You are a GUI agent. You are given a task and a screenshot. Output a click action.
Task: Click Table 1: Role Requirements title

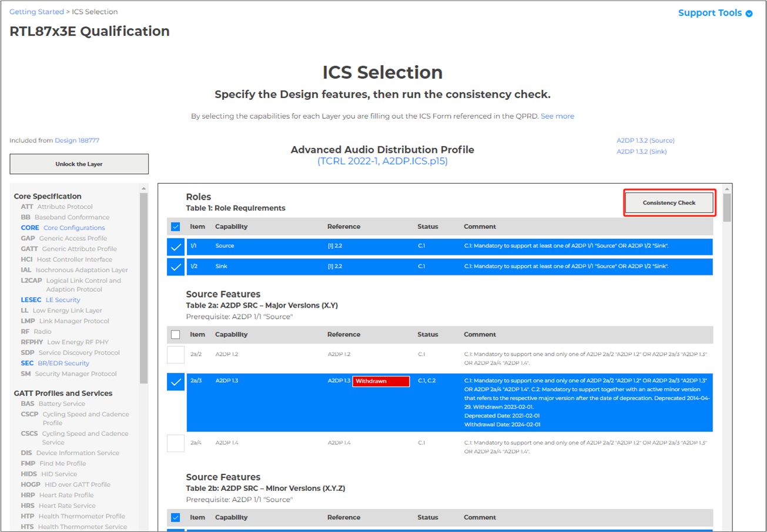click(236, 208)
